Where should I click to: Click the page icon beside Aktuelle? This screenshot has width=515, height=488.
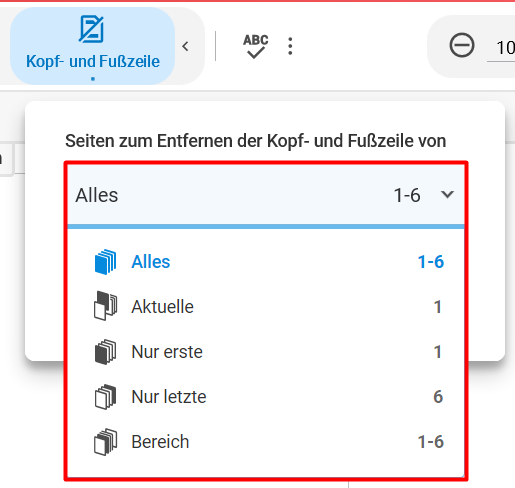105,306
